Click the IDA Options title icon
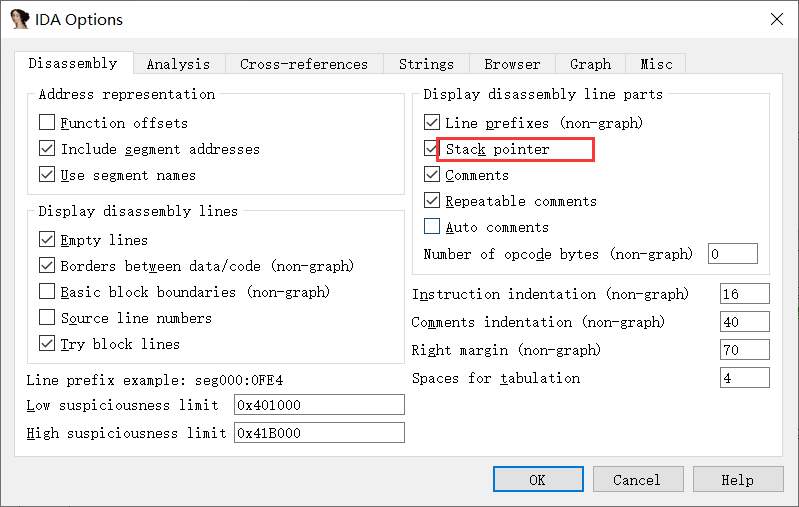 click(x=19, y=19)
